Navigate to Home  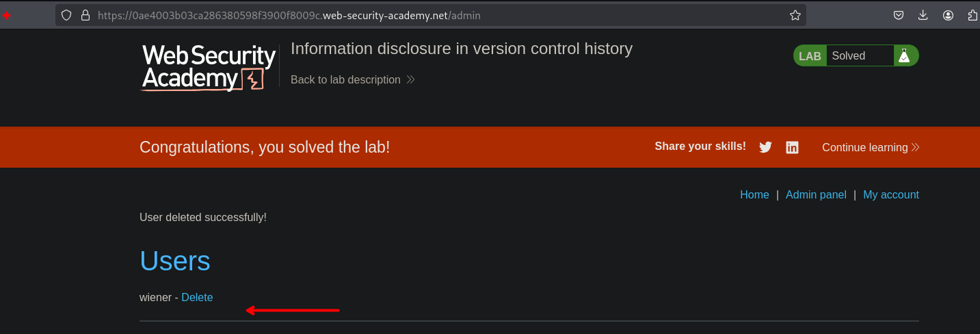pos(754,195)
